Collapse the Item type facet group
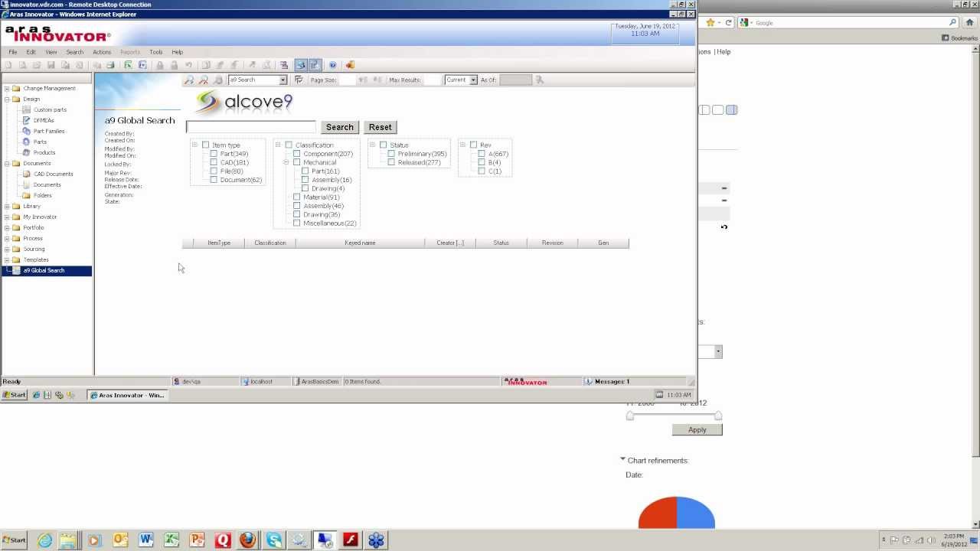Image resolution: width=980 pixels, height=551 pixels. (x=194, y=145)
